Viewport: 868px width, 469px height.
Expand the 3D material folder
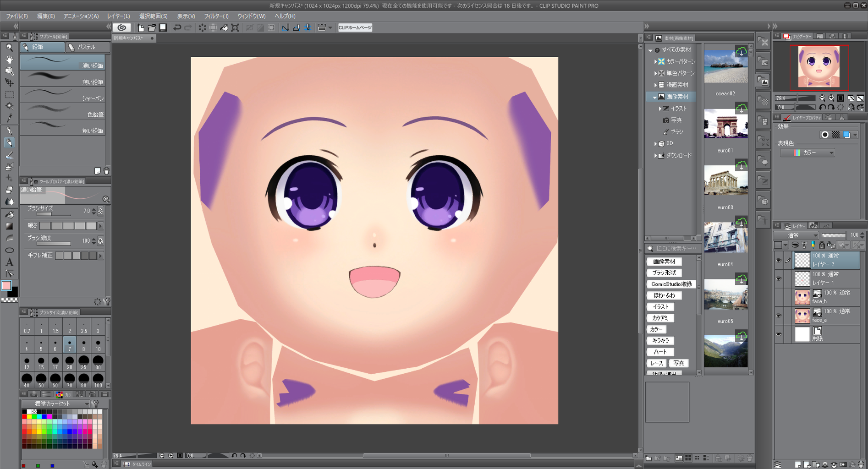pyautogui.click(x=655, y=144)
